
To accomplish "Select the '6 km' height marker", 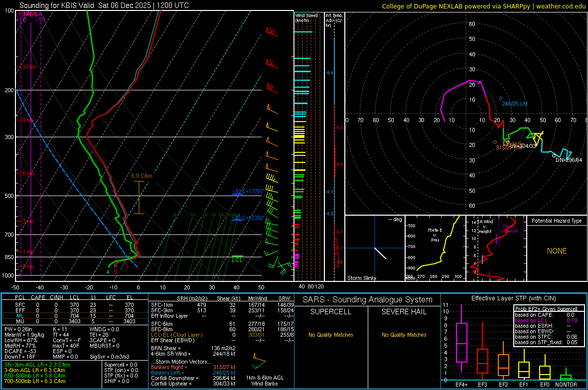I will pyautogui.click(x=28, y=173).
